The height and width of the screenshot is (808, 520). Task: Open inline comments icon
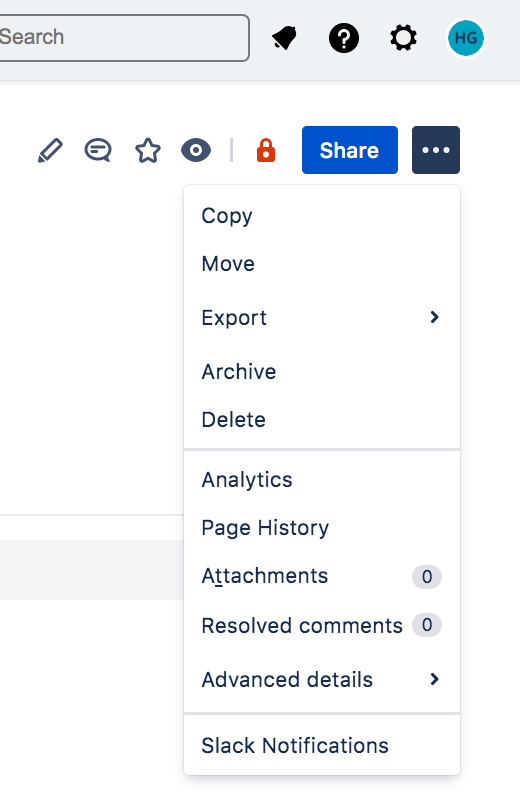(98, 150)
